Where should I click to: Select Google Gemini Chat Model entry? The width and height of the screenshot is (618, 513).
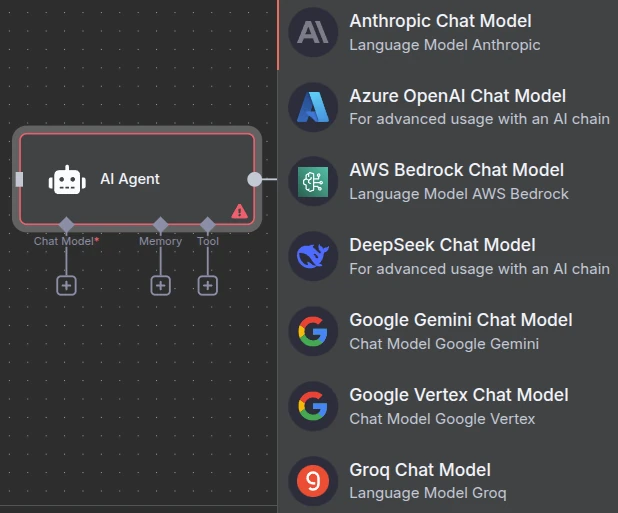[x=448, y=331]
